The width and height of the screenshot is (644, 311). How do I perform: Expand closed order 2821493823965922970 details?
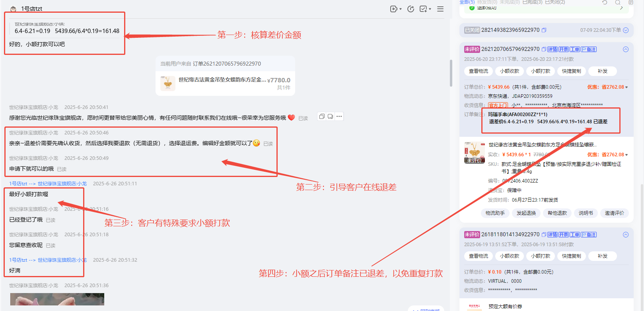coord(626,30)
